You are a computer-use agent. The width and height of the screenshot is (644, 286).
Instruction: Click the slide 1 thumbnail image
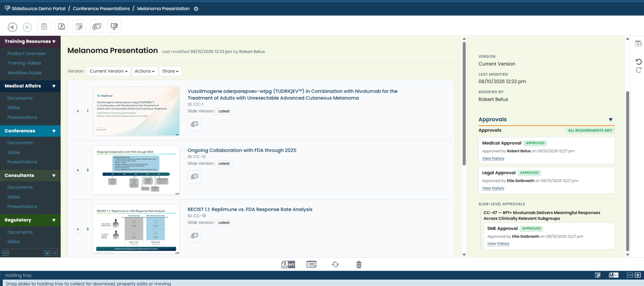pyautogui.click(x=136, y=111)
